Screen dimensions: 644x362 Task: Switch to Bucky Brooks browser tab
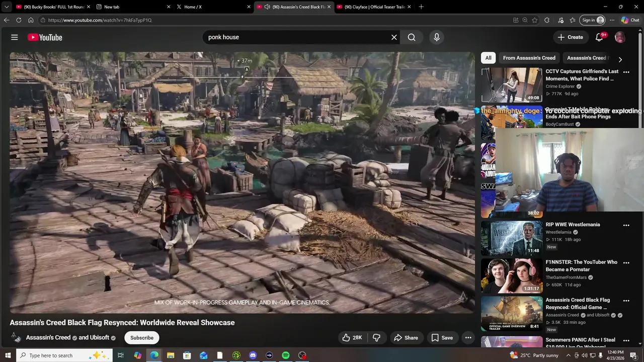53,7
